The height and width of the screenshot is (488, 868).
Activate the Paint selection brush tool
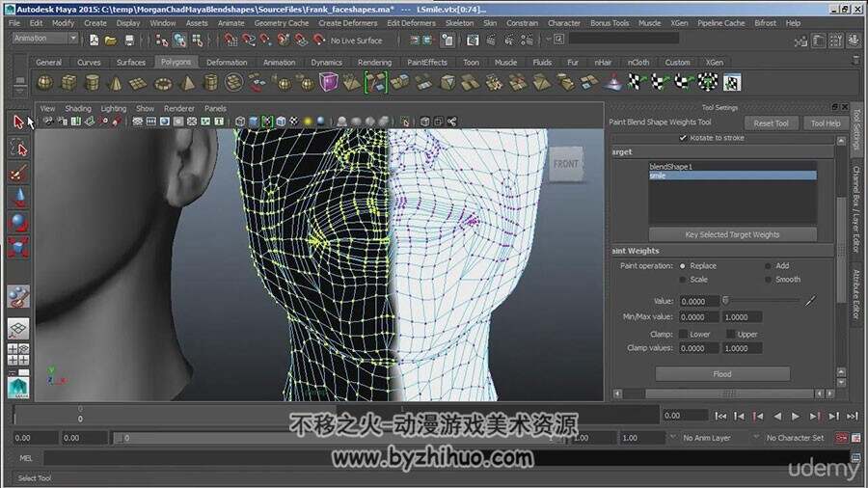click(x=18, y=174)
